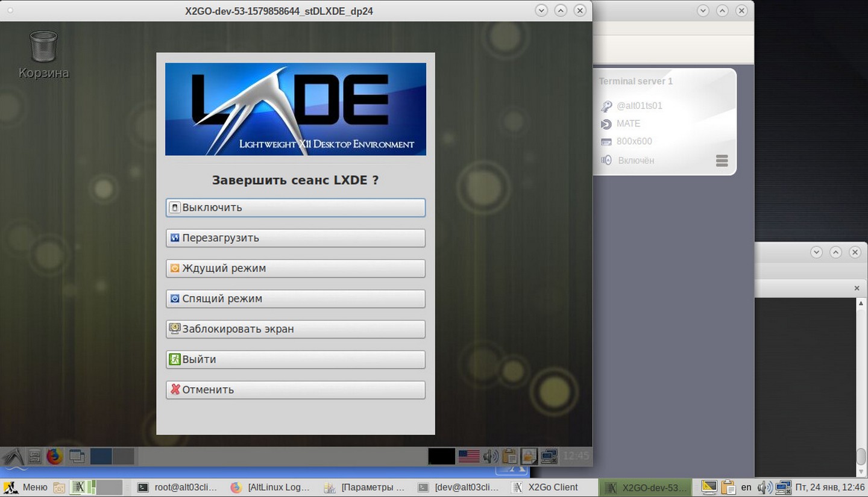Click the en keyboard layout indicator
Screen dimensions: 868x497
pos(746,487)
